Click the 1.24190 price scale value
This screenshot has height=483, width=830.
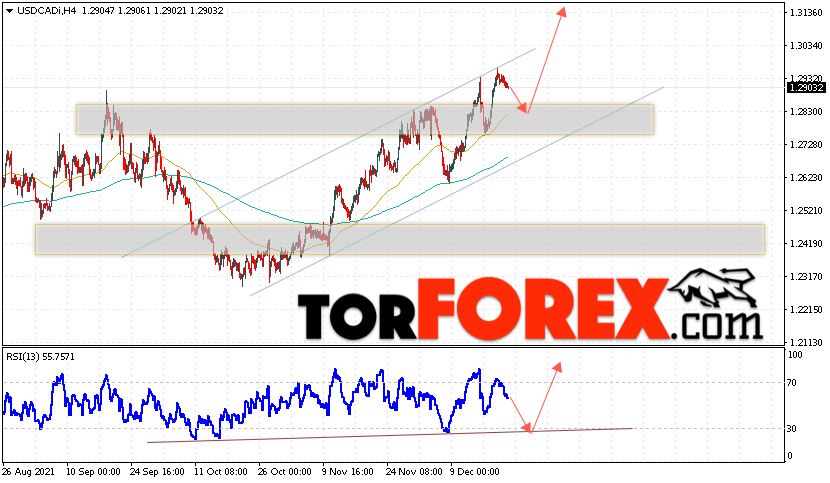pos(805,244)
